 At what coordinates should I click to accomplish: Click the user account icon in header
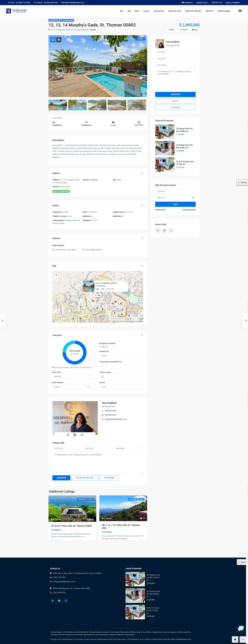(x=240, y=11)
